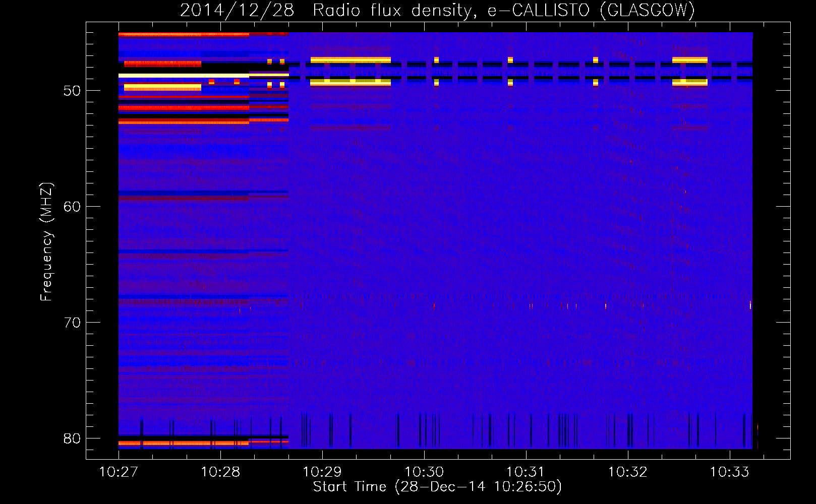Click the plot title mentioning e-CALLISTO (GLASGOW)

click(x=437, y=10)
